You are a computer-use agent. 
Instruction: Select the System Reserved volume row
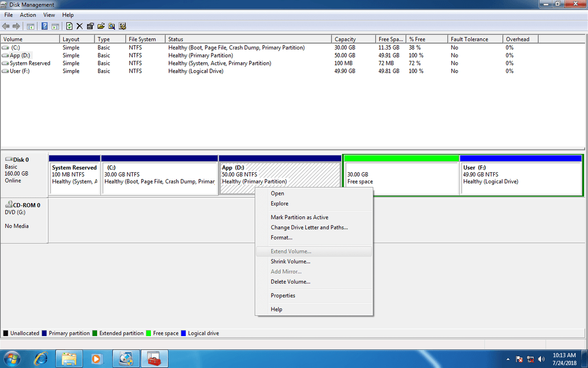[30, 63]
